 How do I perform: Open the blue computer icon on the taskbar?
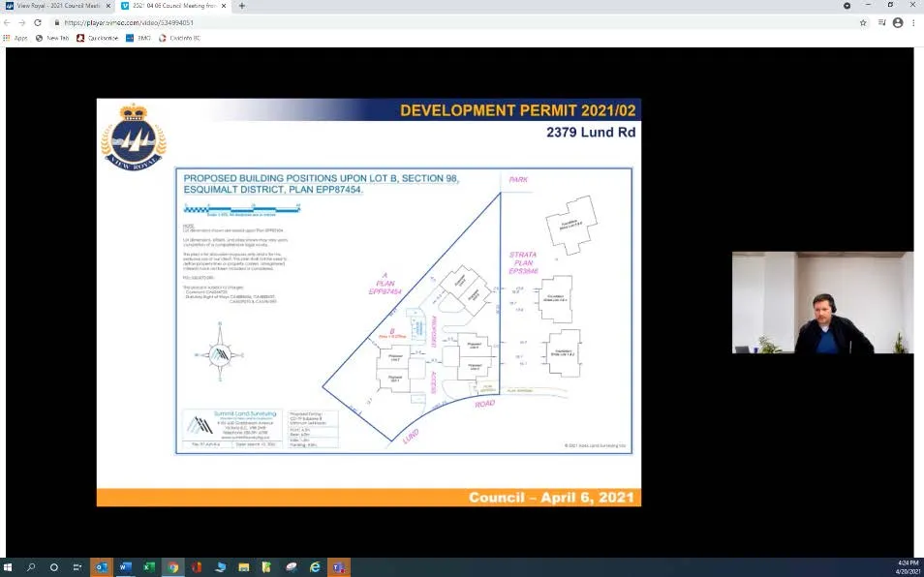tap(221, 567)
